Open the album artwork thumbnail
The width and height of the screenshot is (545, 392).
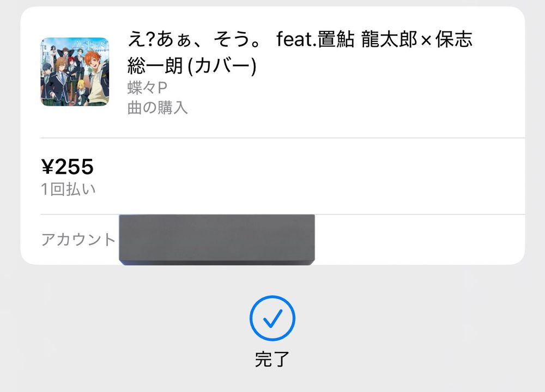click(75, 72)
